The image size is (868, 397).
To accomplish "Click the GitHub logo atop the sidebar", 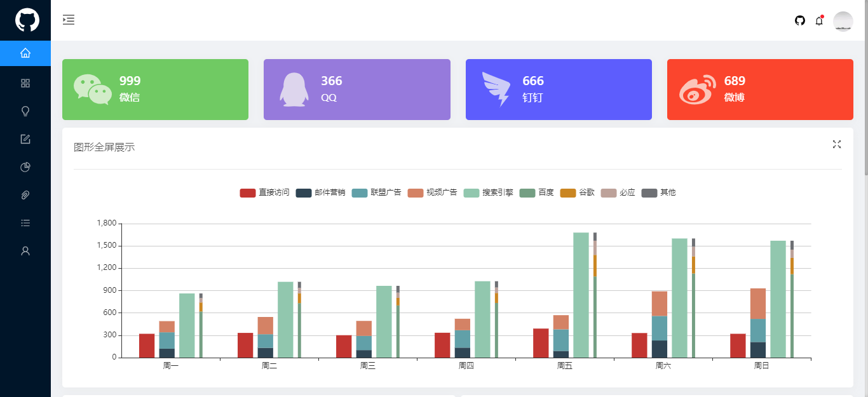I will pos(27,20).
